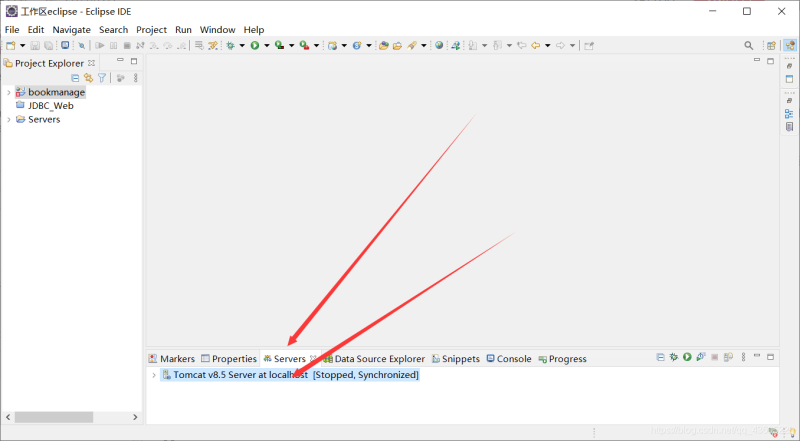Start the server in debug mode
The height and width of the screenshot is (441, 800).
coord(673,357)
